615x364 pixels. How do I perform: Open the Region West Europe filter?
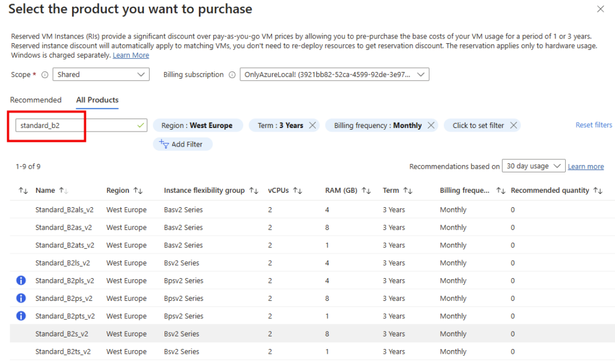point(197,126)
